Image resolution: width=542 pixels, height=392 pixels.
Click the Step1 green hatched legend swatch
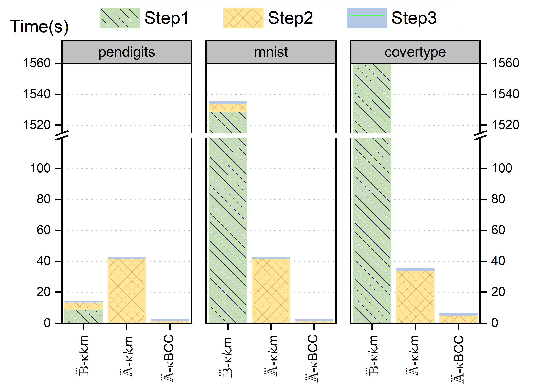(x=120, y=18)
